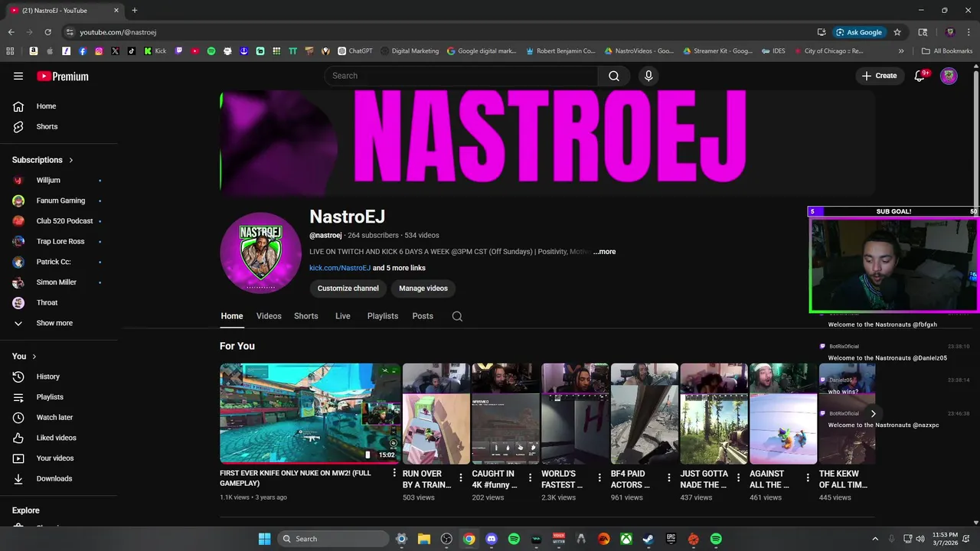Switch to the Posts tab

(x=423, y=316)
